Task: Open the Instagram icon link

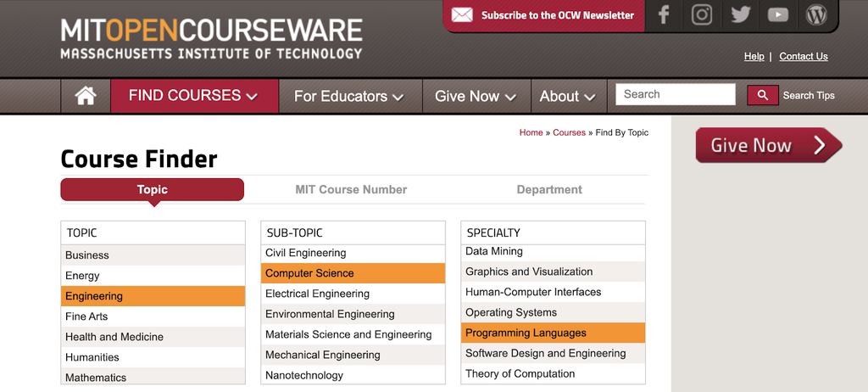Action: pyautogui.click(x=702, y=14)
